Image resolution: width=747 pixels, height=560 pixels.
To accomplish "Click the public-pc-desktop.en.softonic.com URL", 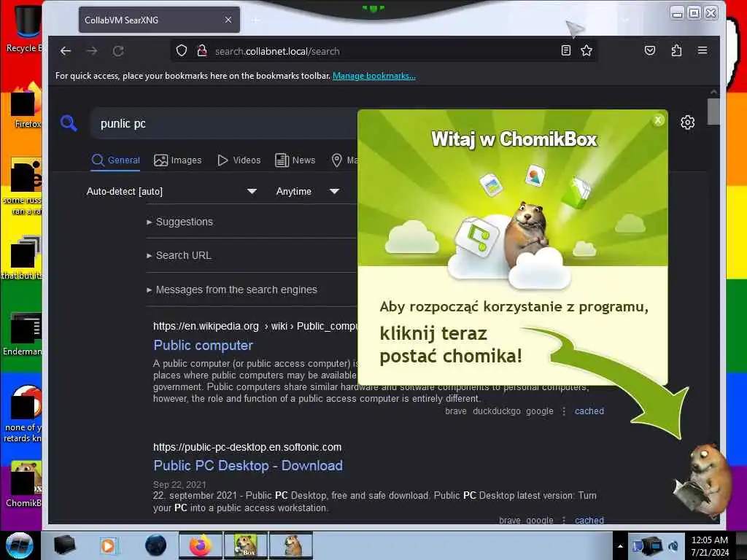I will (x=247, y=447).
